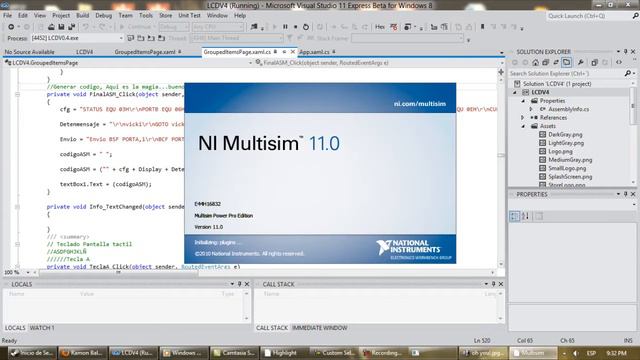Select SplashScreen.png in Assets
640x360 pixels.
click(x=570, y=177)
